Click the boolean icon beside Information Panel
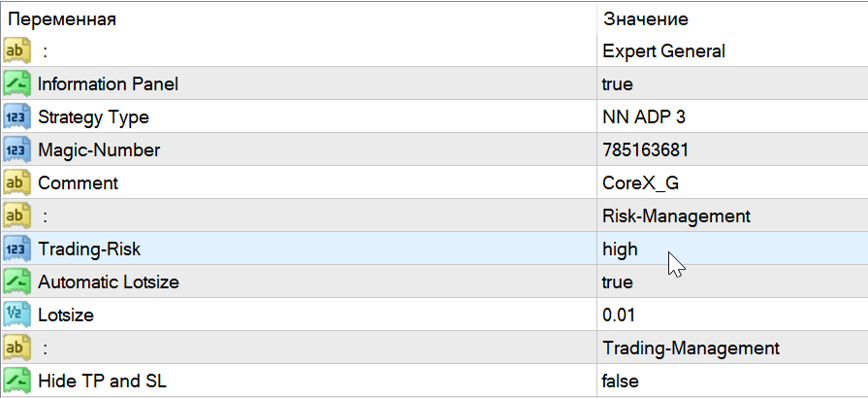The height and width of the screenshot is (398, 868). click(17, 84)
